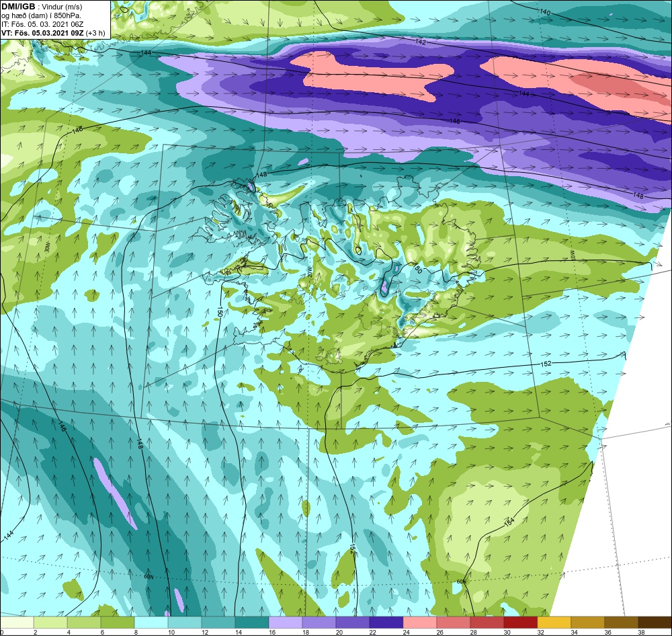
Task: Pick the 4–6 m/s green legend swatch
Action: (x=84, y=623)
